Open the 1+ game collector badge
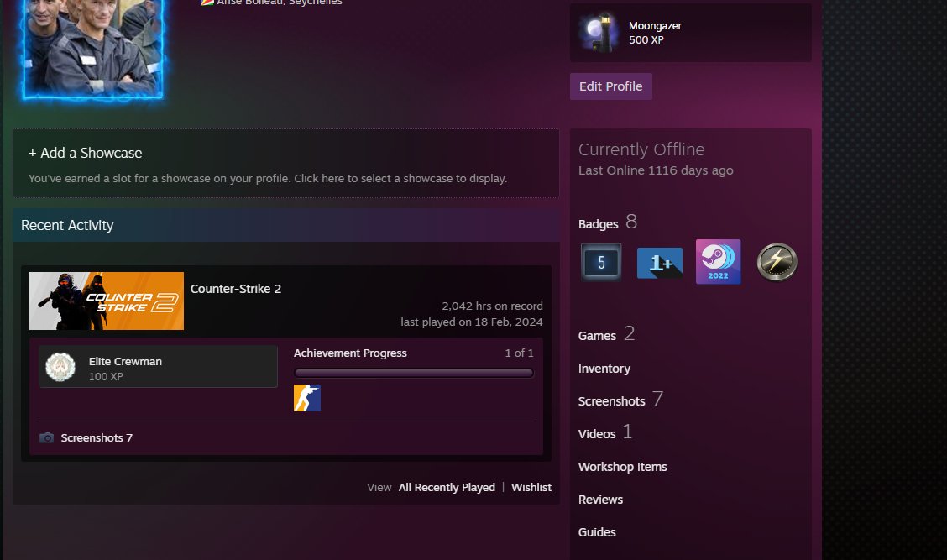 click(660, 263)
